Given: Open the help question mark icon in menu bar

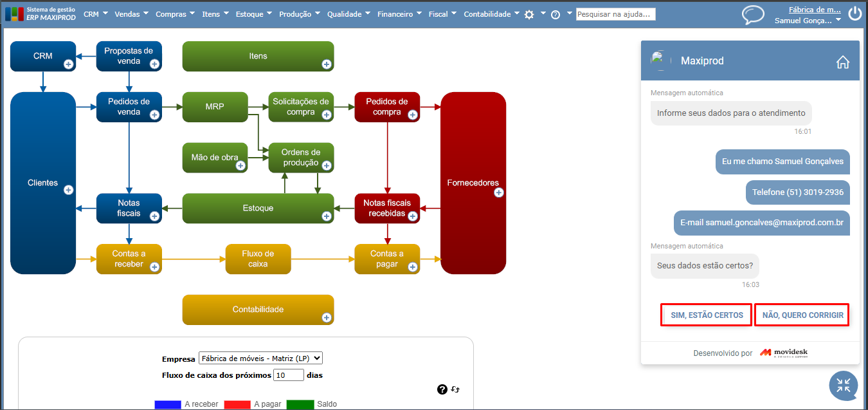Looking at the screenshot, I should (556, 14).
